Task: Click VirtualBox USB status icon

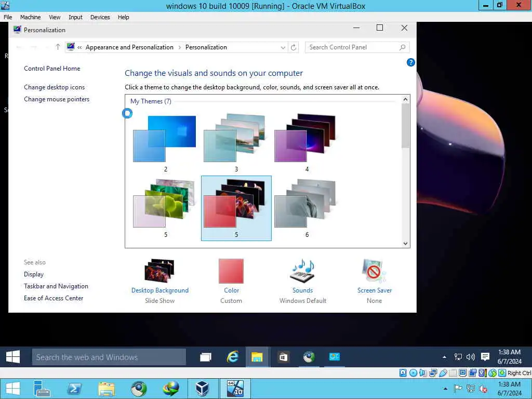Action: (x=443, y=373)
